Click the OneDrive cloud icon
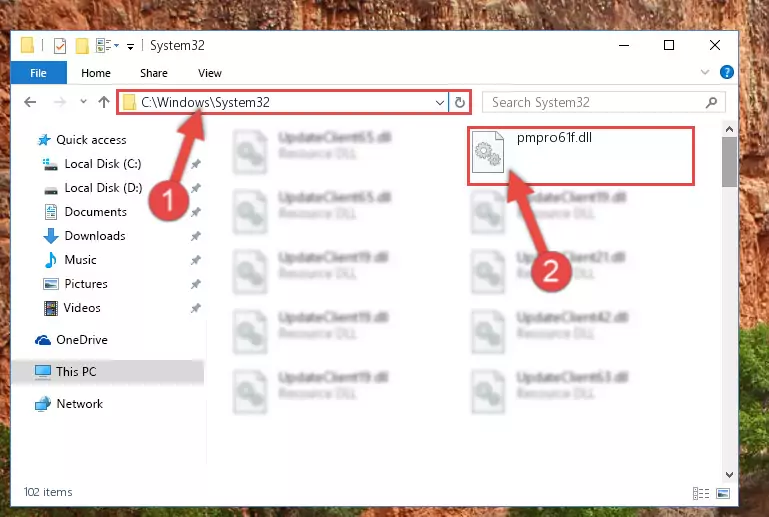This screenshot has height=517, width=769. [43, 340]
